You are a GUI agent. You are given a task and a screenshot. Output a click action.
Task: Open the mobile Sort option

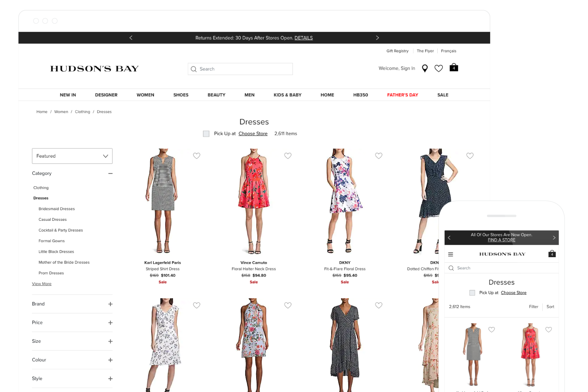pos(550,307)
